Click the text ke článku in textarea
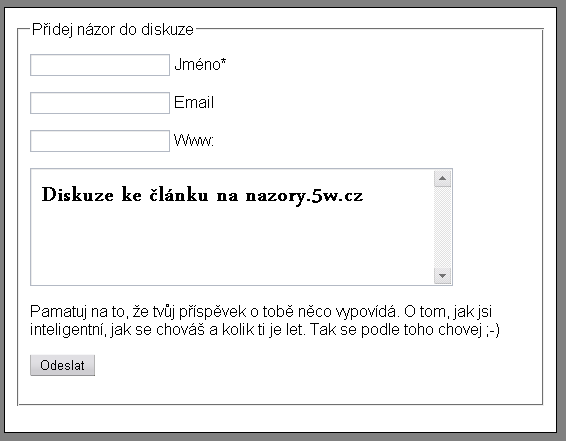566x441 pixels. [x=165, y=195]
